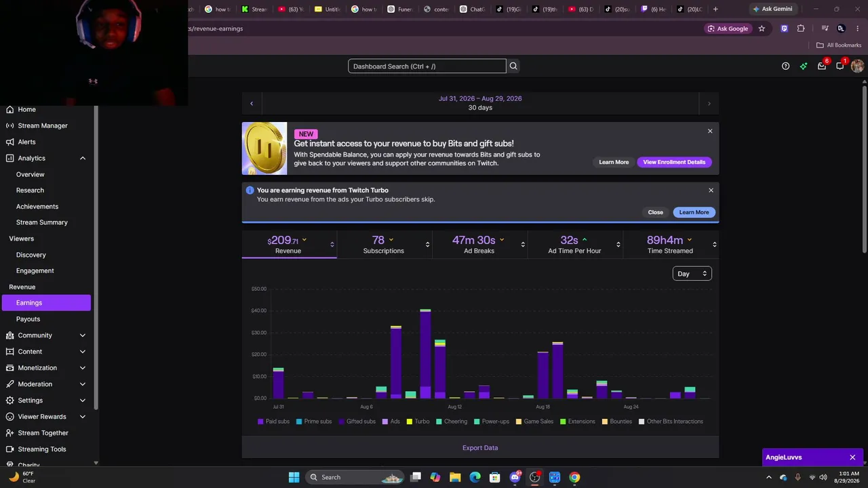Image resolution: width=868 pixels, height=488 pixels.
Task: Open the Windows Start menu
Action: 294,477
